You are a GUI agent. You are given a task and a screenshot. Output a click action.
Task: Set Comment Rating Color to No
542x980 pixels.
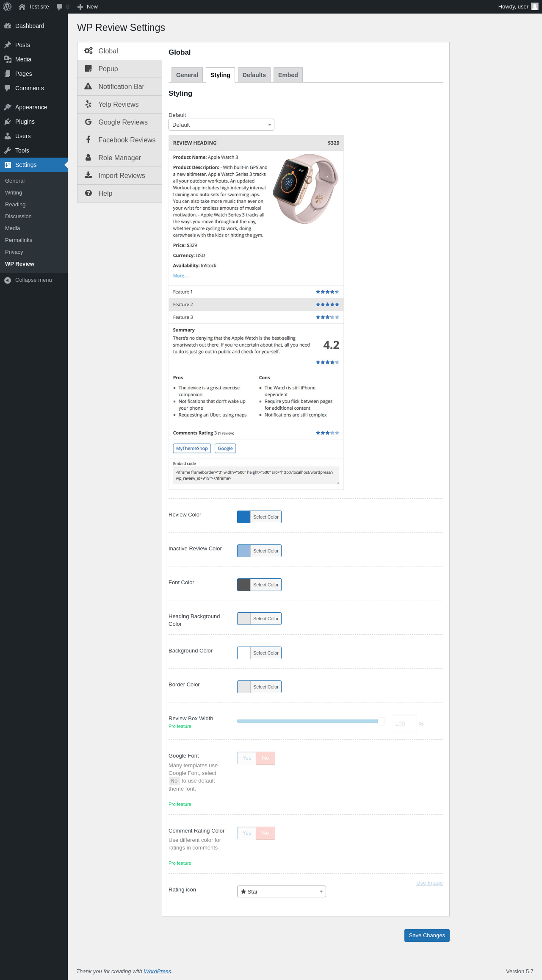point(265,833)
